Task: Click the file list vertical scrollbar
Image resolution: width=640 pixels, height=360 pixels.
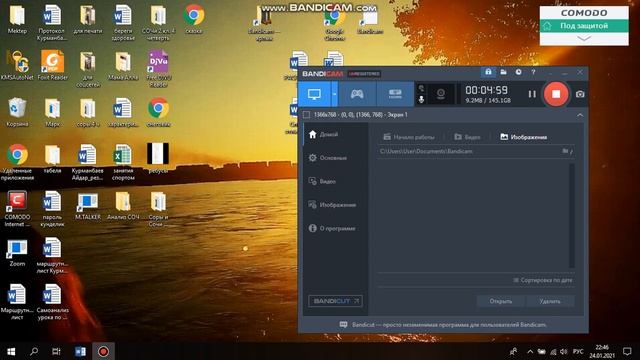Action: coord(571,216)
